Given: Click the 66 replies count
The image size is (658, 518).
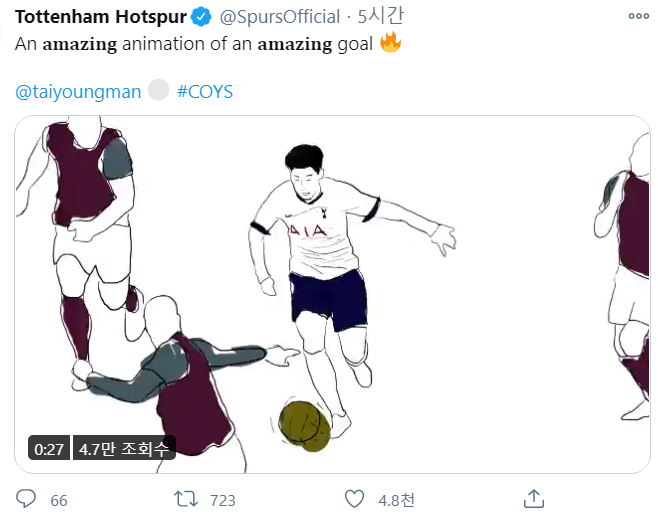Looking at the screenshot, I should (58, 500).
